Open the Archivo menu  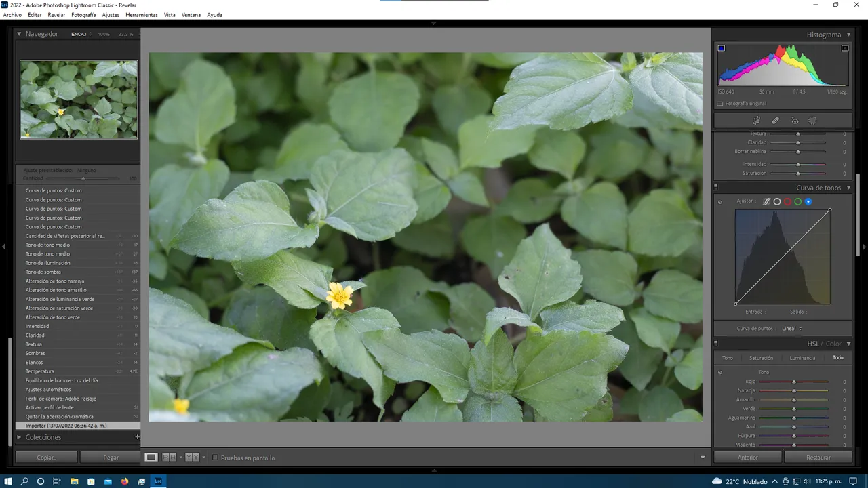(12, 15)
